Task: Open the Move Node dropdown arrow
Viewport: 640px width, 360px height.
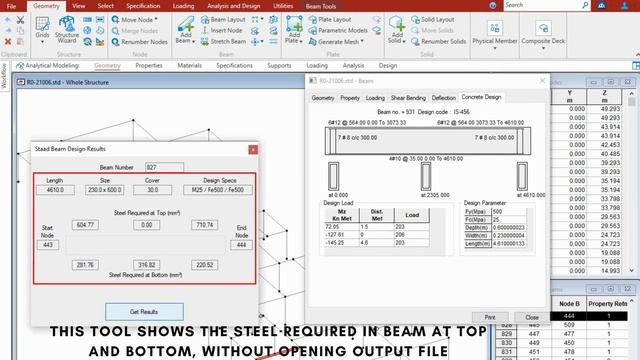Action: coord(156,20)
